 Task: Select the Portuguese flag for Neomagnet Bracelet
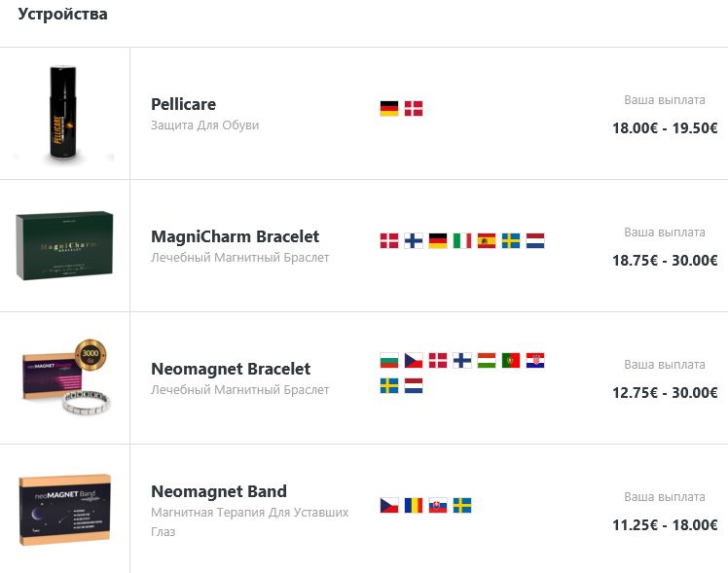(511, 361)
